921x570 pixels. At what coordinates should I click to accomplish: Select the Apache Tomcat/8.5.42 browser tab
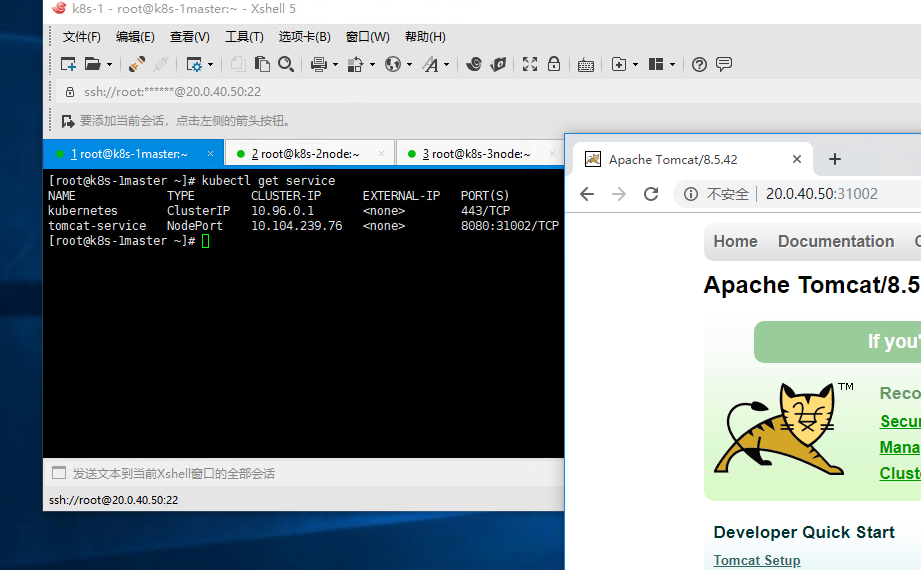(x=693, y=159)
